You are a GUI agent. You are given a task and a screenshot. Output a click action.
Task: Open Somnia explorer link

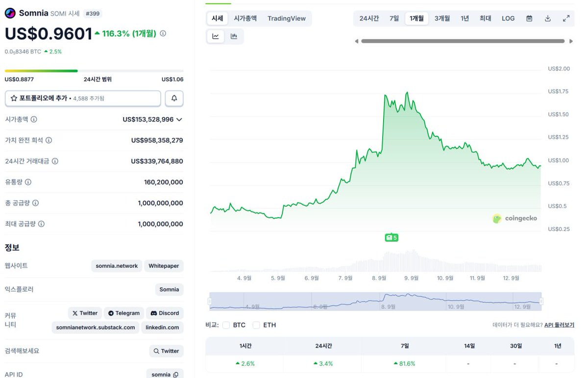coord(169,290)
